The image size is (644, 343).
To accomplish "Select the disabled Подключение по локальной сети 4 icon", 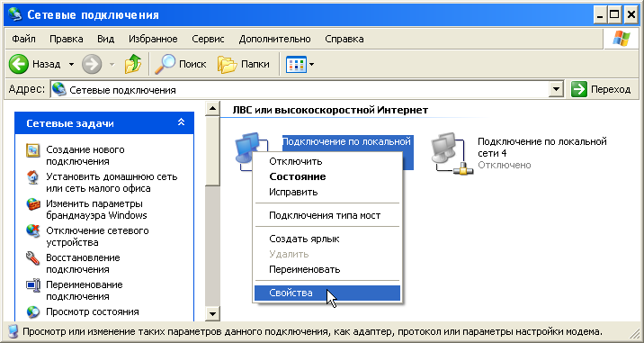I will [x=452, y=153].
